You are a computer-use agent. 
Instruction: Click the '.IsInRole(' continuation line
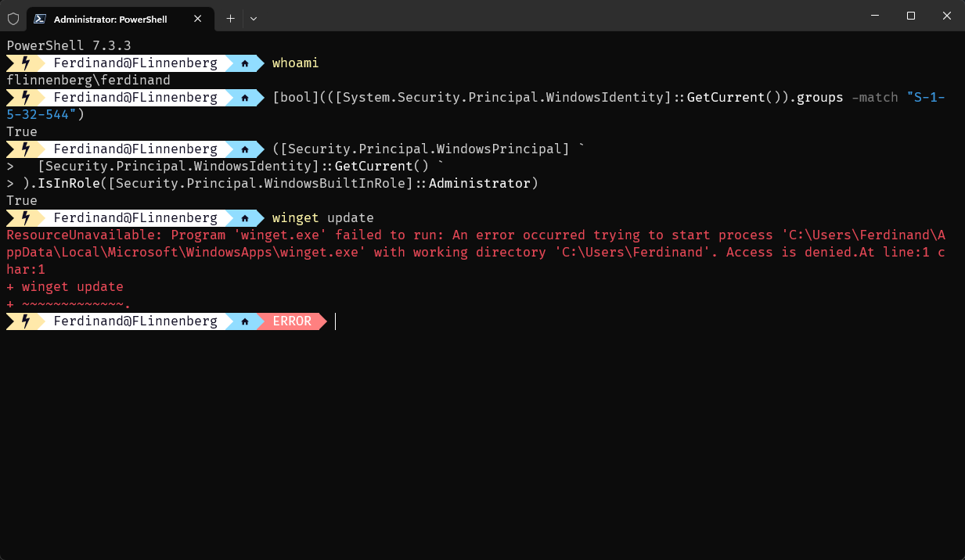(x=272, y=184)
